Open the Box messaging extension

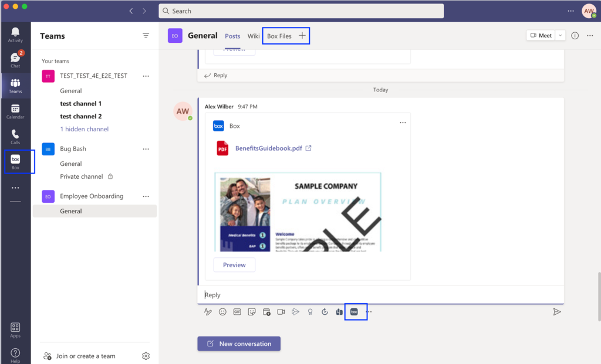pyautogui.click(x=354, y=312)
